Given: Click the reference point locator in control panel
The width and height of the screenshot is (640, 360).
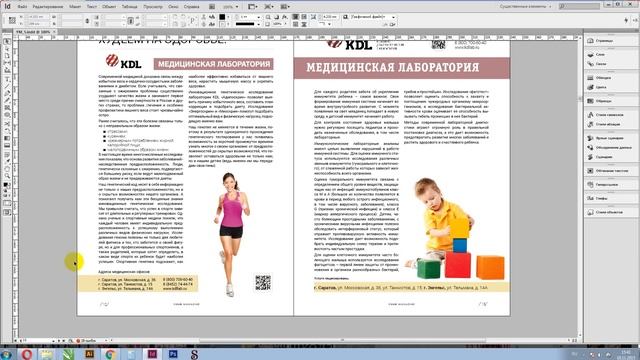Looking at the screenshot, I should coord(12,20).
